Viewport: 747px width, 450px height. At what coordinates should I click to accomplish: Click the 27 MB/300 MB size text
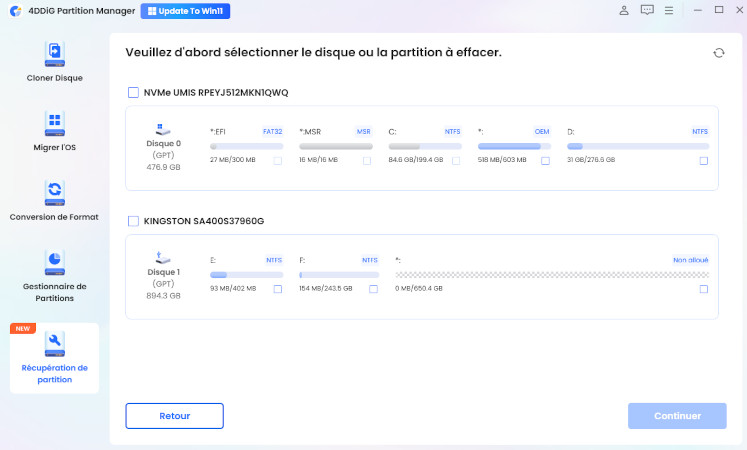[x=233, y=160]
